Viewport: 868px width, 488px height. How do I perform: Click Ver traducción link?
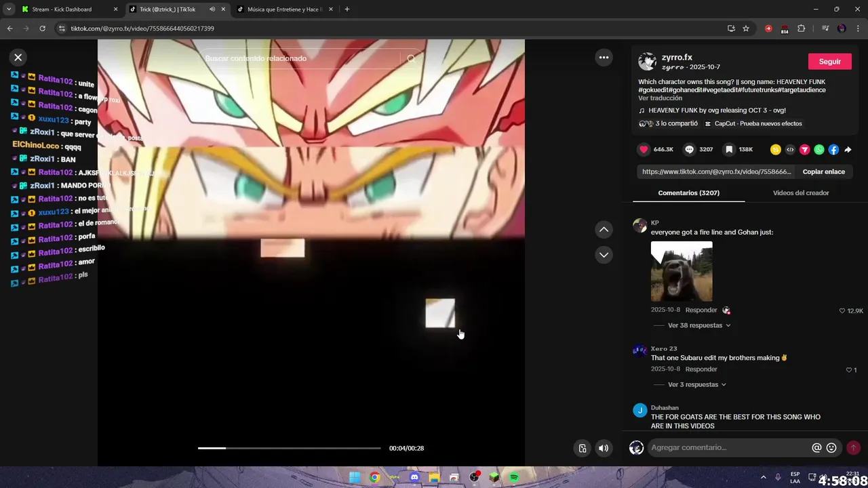point(660,98)
